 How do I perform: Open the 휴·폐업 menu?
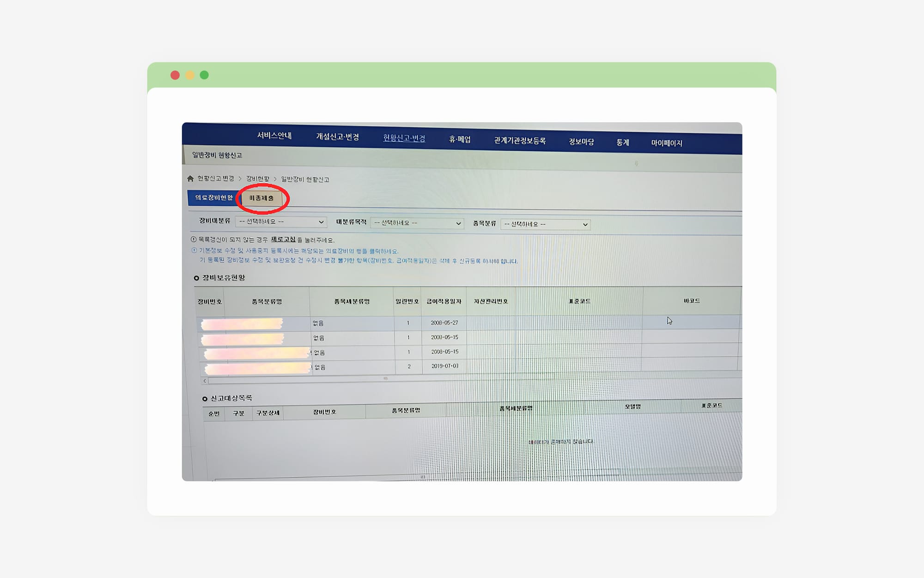(x=460, y=140)
